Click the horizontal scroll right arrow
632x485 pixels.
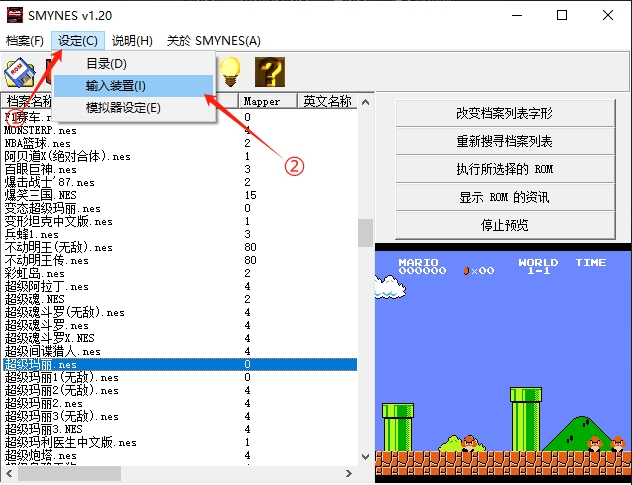[x=349, y=473]
